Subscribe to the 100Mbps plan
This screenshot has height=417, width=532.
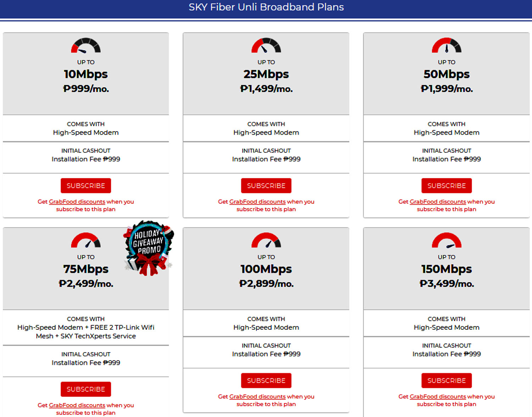coord(266,380)
